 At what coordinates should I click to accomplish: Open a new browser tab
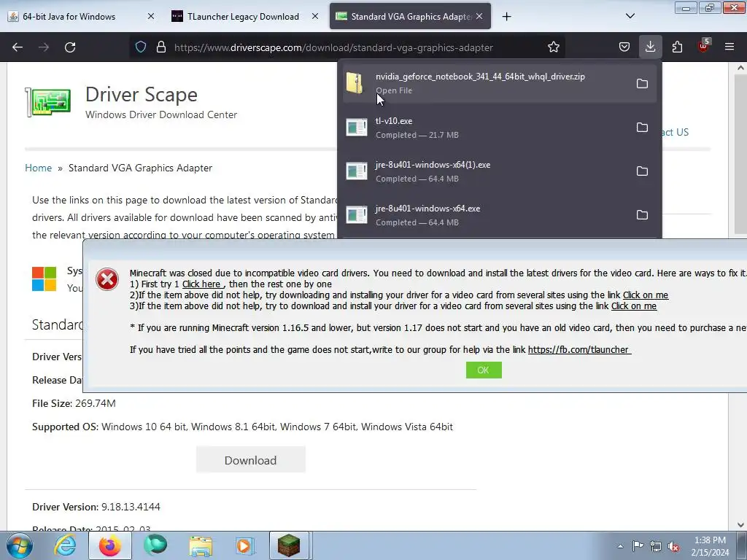[506, 17]
